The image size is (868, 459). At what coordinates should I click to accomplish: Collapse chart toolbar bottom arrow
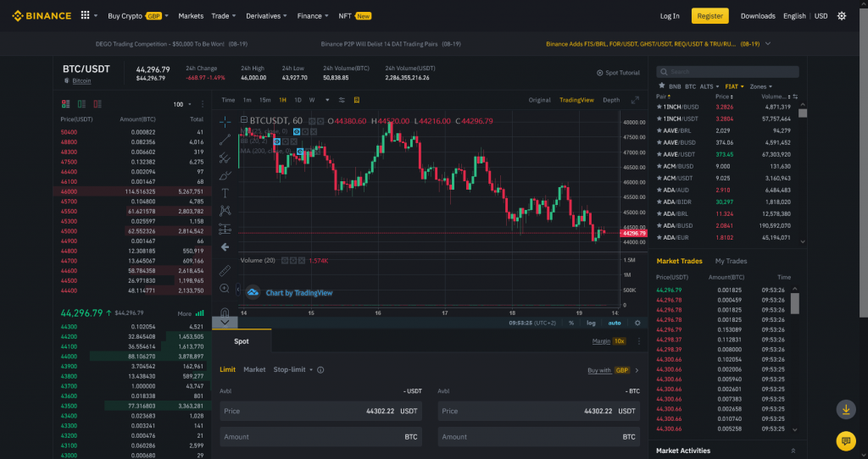[225, 323]
